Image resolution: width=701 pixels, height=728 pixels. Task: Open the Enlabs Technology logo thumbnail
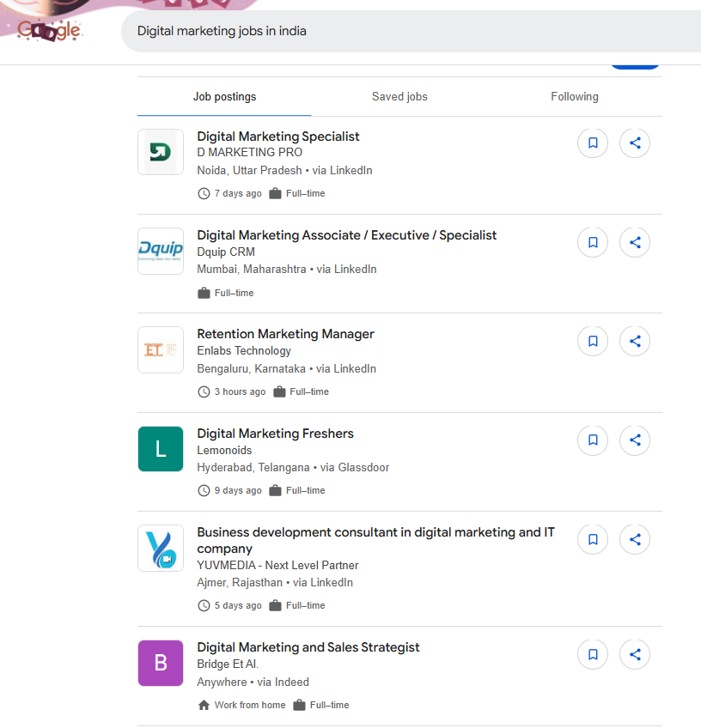click(x=161, y=350)
